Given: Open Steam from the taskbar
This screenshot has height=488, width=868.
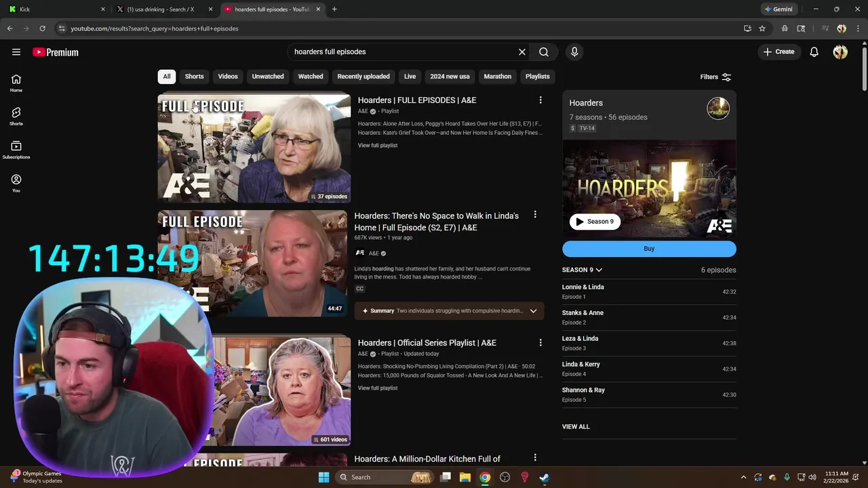Looking at the screenshot, I should 544,477.
